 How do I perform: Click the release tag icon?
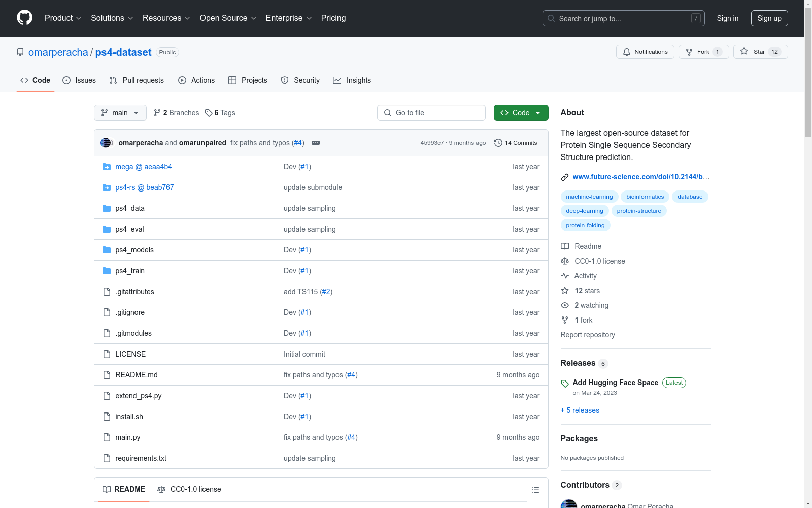click(x=565, y=384)
